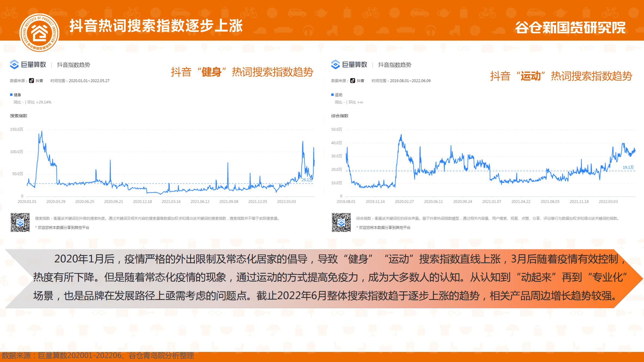
Task: Toggle the blue 健身 legend marker
Action: (11, 95)
